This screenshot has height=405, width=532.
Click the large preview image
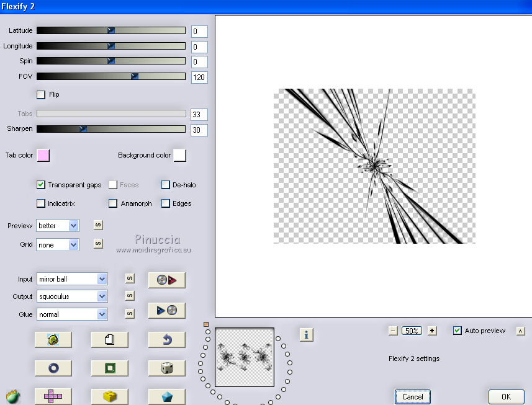(374, 166)
